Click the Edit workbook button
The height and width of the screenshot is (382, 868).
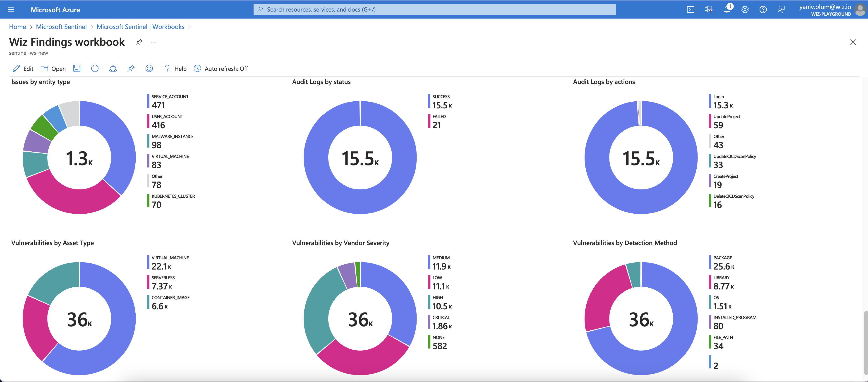tap(23, 69)
